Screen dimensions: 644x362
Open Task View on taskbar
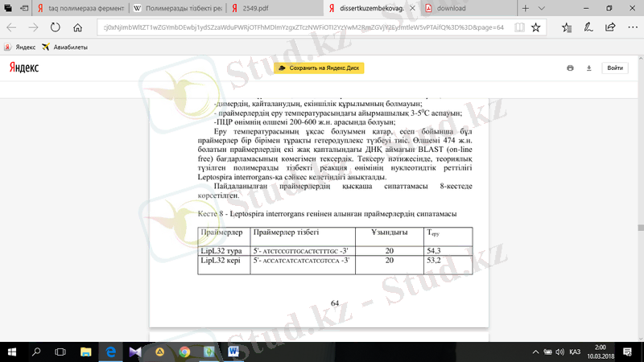point(60,352)
